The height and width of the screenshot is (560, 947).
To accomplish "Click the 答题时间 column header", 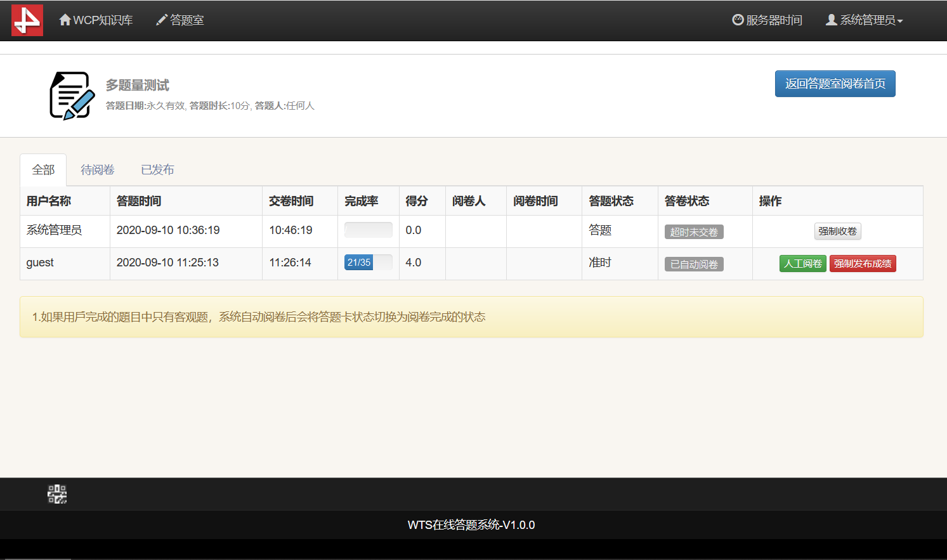I will click(139, 201).
